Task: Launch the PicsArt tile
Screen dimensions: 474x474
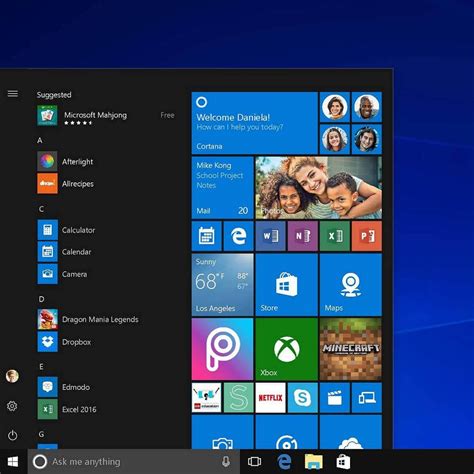Action: 222,349
